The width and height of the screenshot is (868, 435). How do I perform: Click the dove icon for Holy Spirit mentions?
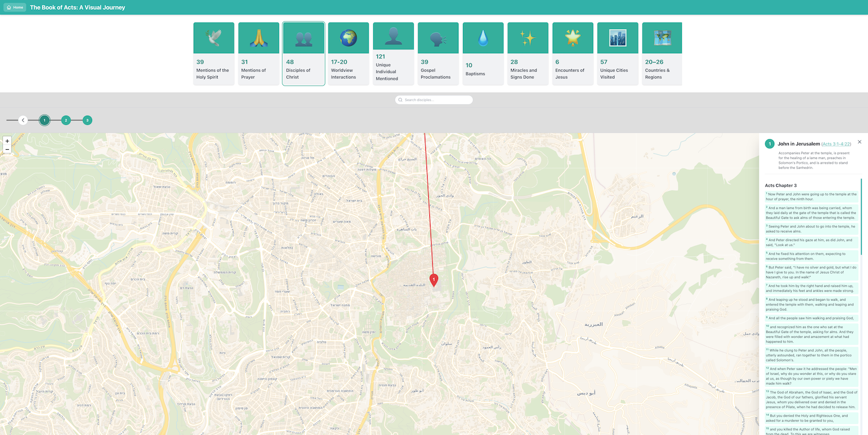(214, 38)
